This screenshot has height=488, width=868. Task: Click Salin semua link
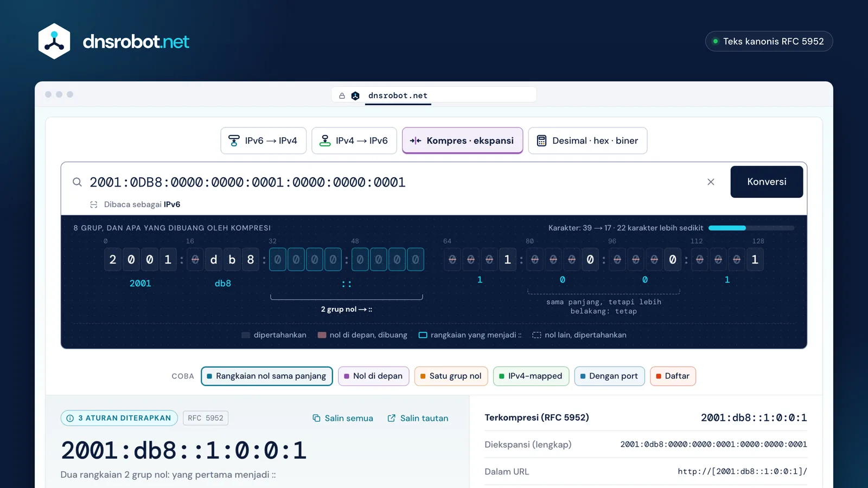coord(343,418)
